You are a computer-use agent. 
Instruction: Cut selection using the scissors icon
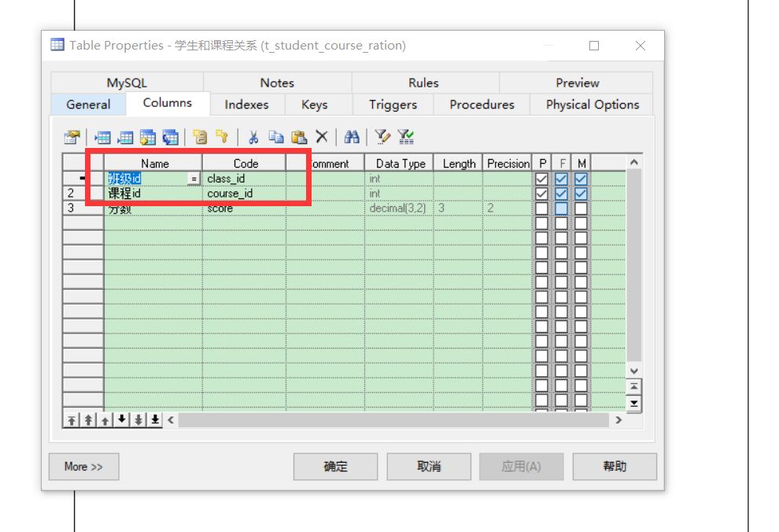pyautogui.click(x=253, y=137)
